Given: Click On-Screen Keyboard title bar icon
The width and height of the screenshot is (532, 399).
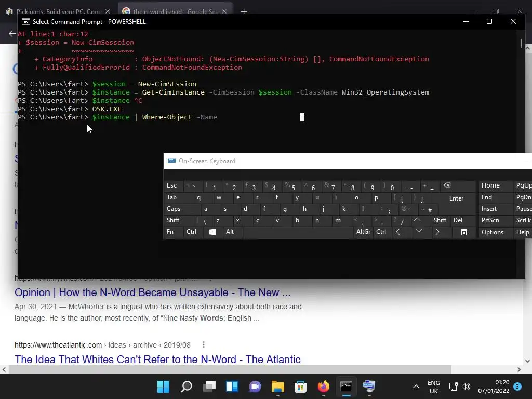Looking at the screenshot, I should (171, 161).
